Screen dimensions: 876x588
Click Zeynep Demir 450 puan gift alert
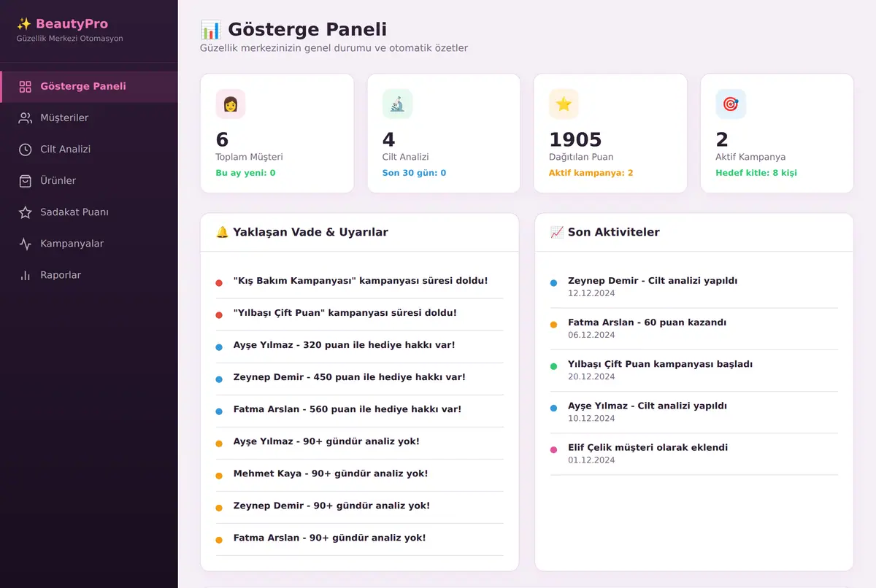pyautogui.click(x=360, y=379)
